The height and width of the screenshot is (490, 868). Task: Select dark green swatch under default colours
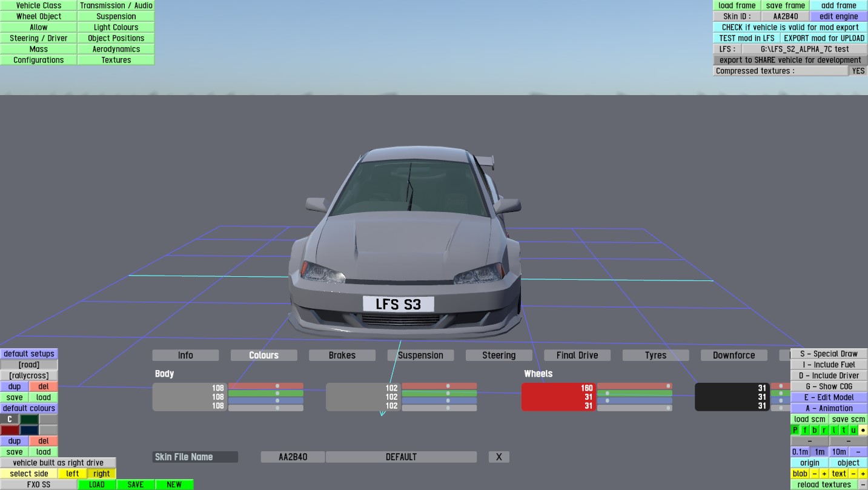tap(30, 419)
